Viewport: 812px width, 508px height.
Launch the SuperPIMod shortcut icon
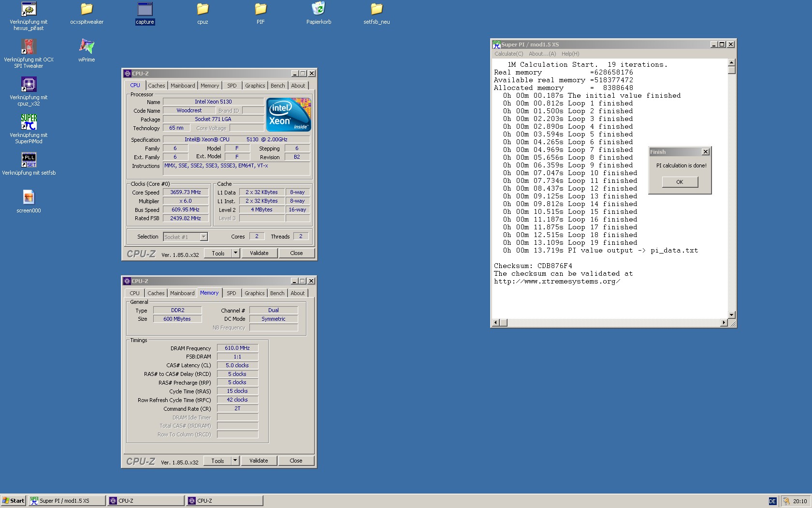[x=29, y=122]
